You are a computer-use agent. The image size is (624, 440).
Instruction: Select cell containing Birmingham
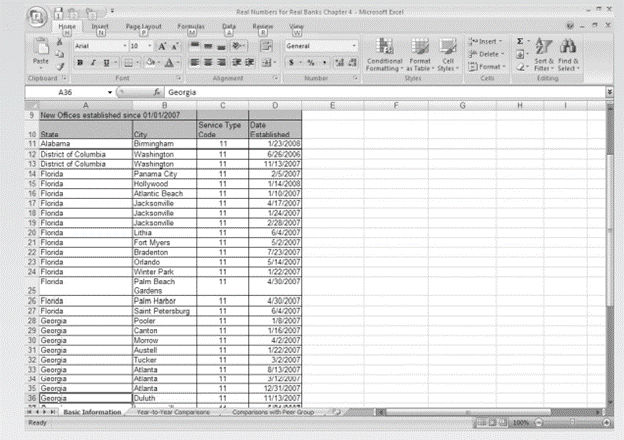point(164,144)
